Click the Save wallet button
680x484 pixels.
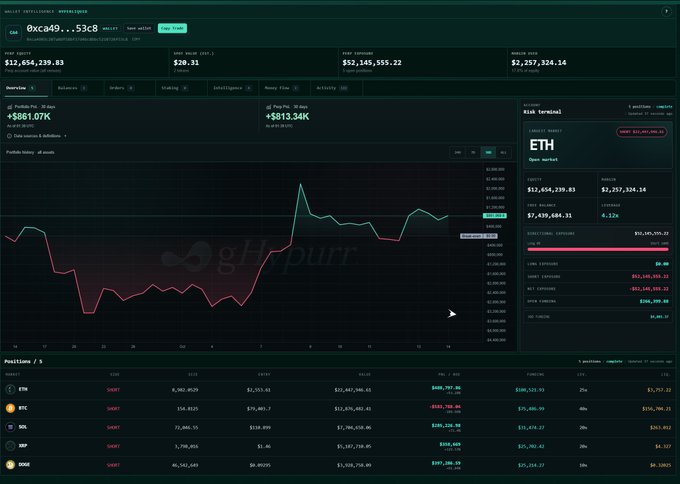coord(139,28)
